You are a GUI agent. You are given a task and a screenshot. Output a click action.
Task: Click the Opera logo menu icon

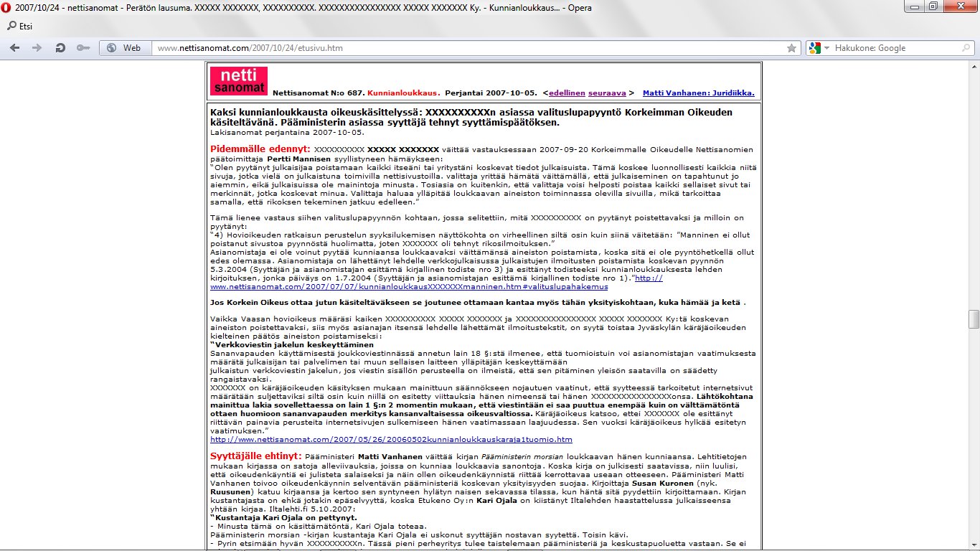pyautogui.click(x=6, y=7)
